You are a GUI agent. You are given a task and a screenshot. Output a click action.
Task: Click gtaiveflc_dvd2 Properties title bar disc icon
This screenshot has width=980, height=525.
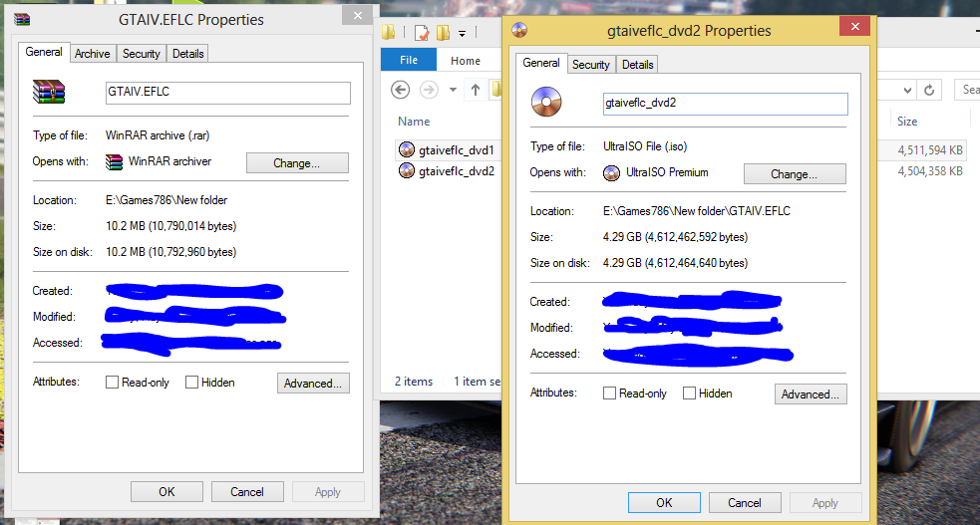point(519,30)
